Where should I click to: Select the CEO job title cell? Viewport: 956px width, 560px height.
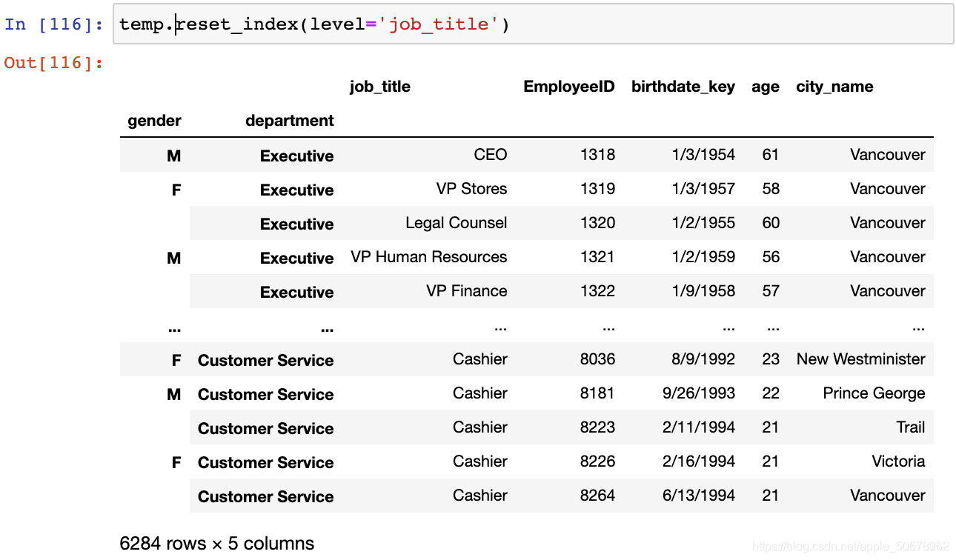(x=491, y=155)
